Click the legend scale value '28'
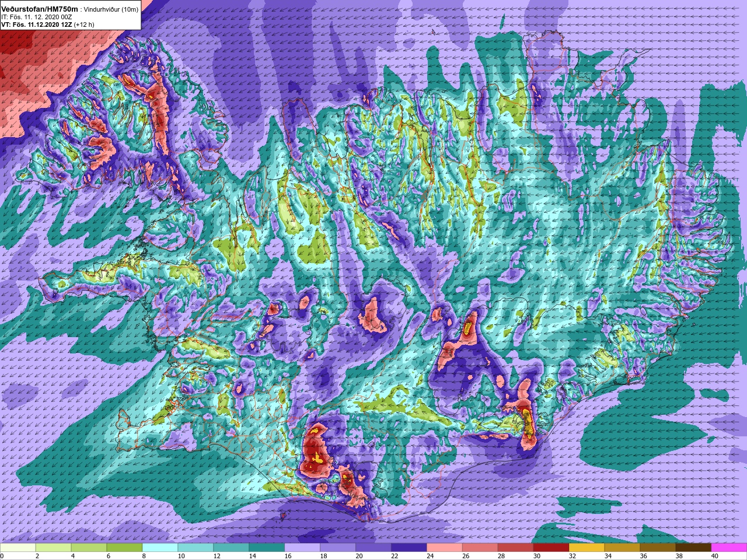The height and width of the screenshot is (560, 747). click(x=502, y=556)
